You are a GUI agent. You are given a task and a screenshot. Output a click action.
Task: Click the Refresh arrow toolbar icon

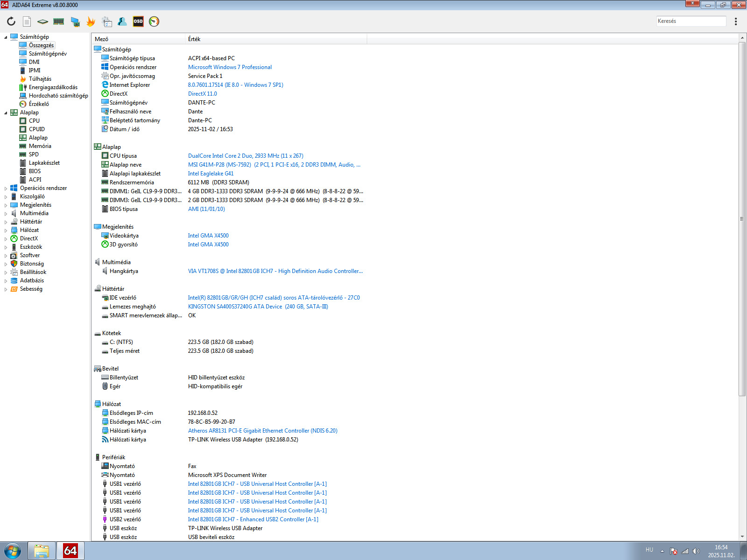tap(11, 21)
